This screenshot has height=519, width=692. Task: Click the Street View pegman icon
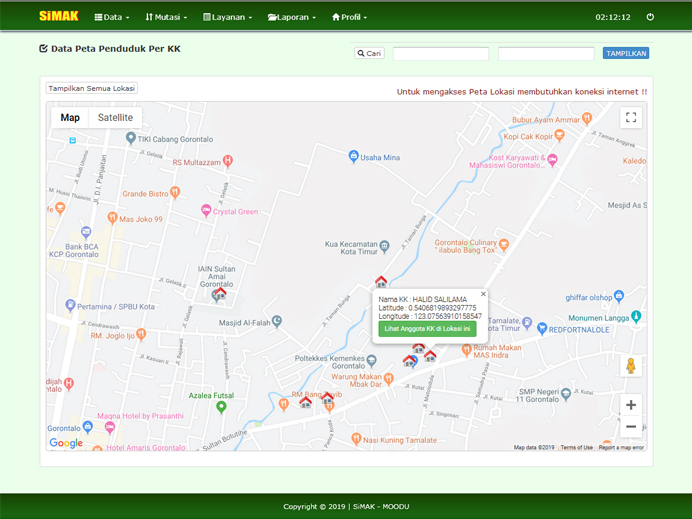click(631, 366)
